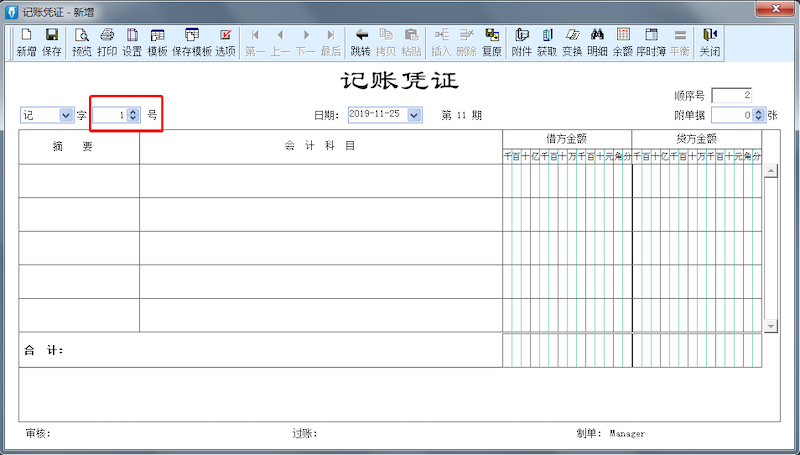The width and height of the screenshot is (800, 455).
Task: Click the 新增 (New) toolbar icon
Action: (26, 43)
